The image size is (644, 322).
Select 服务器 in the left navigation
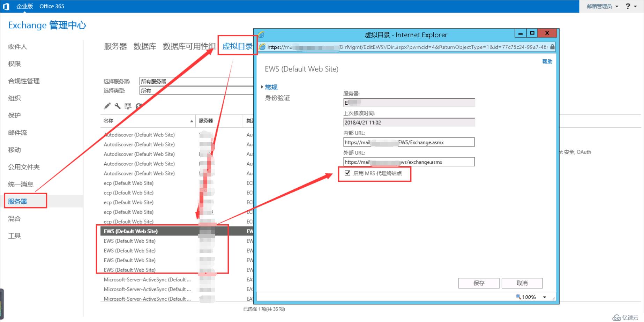[x=17, y=201]
